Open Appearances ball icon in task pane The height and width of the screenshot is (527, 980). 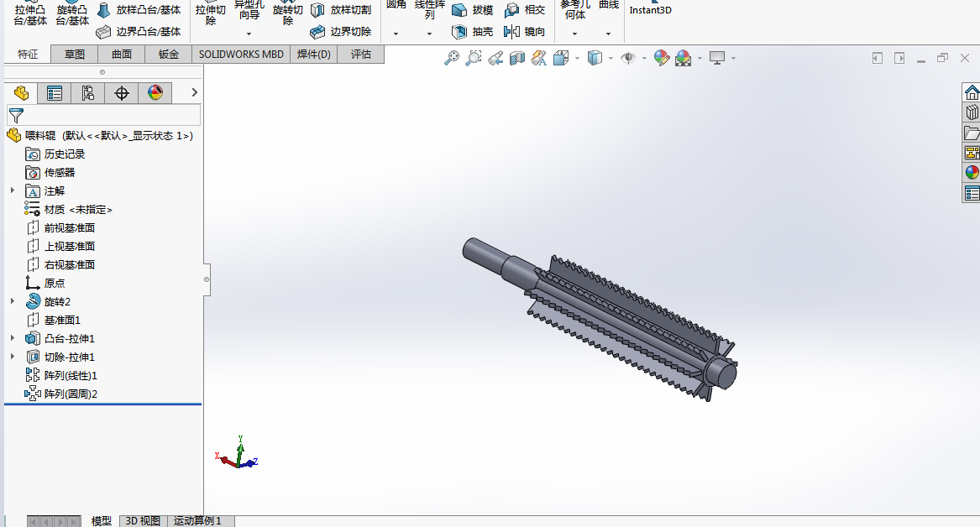coord(972,172)
